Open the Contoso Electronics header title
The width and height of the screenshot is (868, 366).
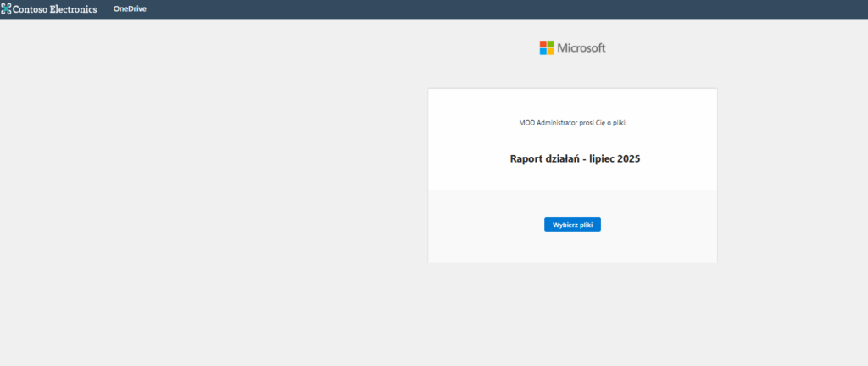(55, 9)
